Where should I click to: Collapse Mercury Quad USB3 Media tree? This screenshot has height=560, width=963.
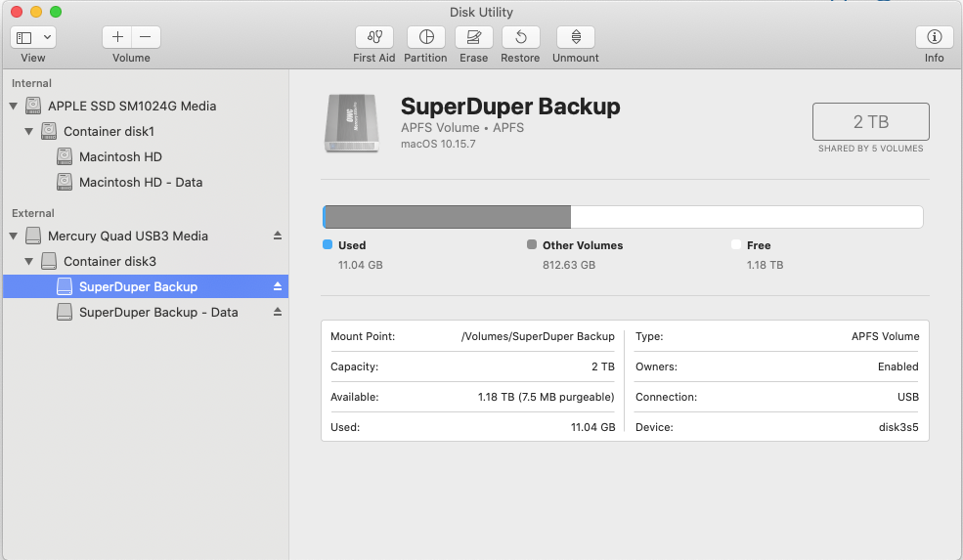tap(14, 236)
